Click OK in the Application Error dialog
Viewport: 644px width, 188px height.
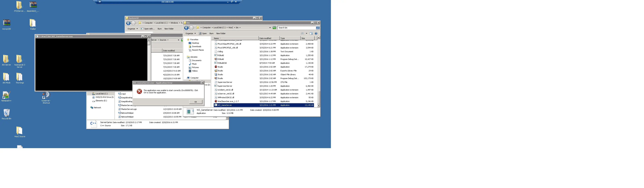(x=196, y=102)
